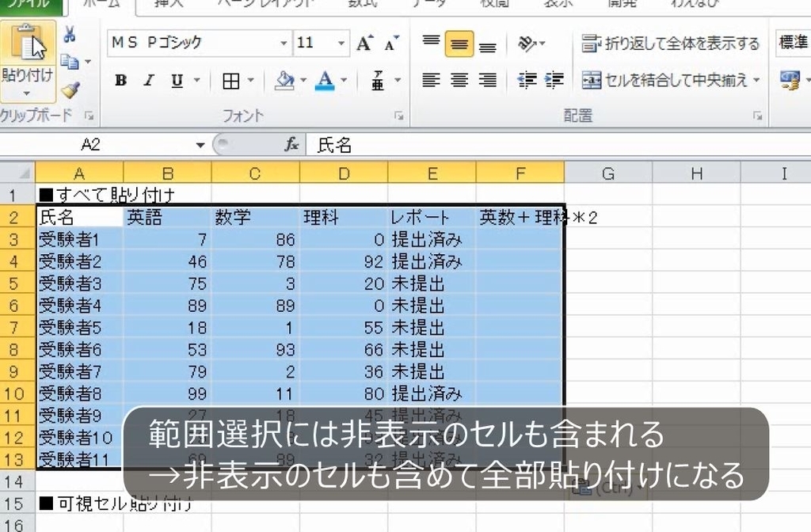Toggle Italic formatting

click(147, 81)
